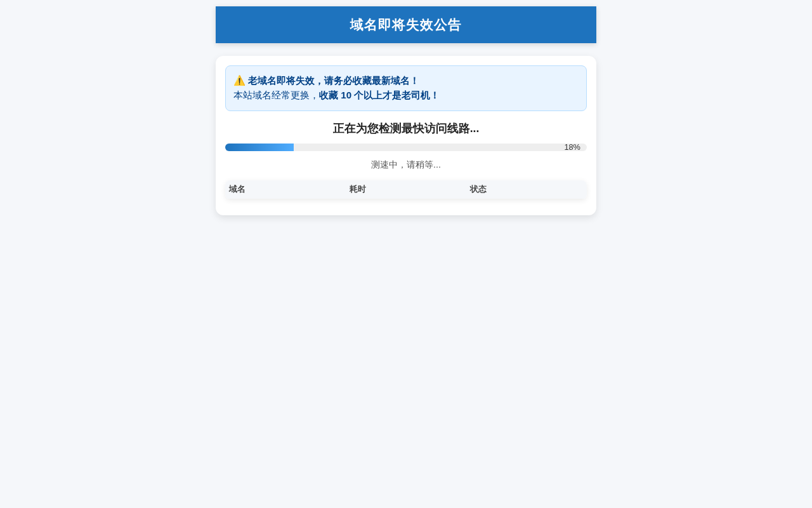The height and width of the screenshot is (508, 812).
Task: Click blank page background below the white card
Action: [406, 356]
